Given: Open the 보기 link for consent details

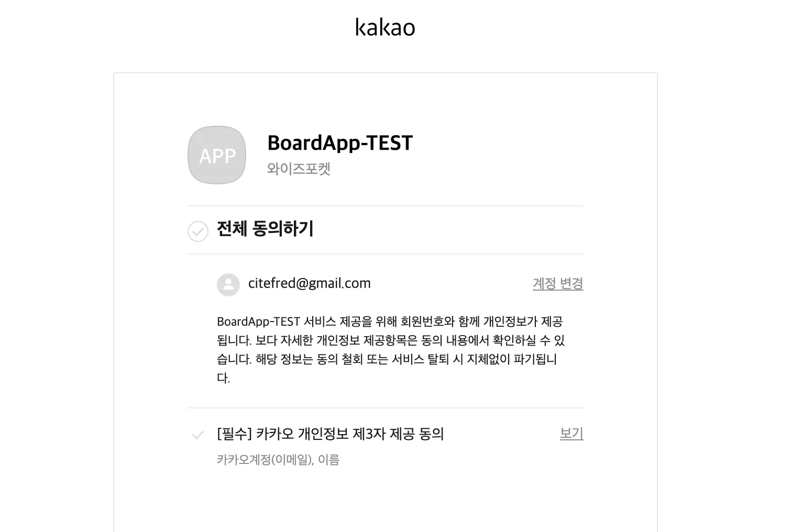Looking at the screenshot, I should coord(572,434).
